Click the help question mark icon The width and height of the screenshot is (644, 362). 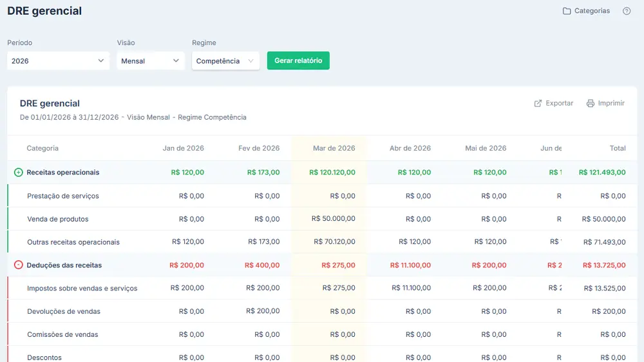(627, 11)
